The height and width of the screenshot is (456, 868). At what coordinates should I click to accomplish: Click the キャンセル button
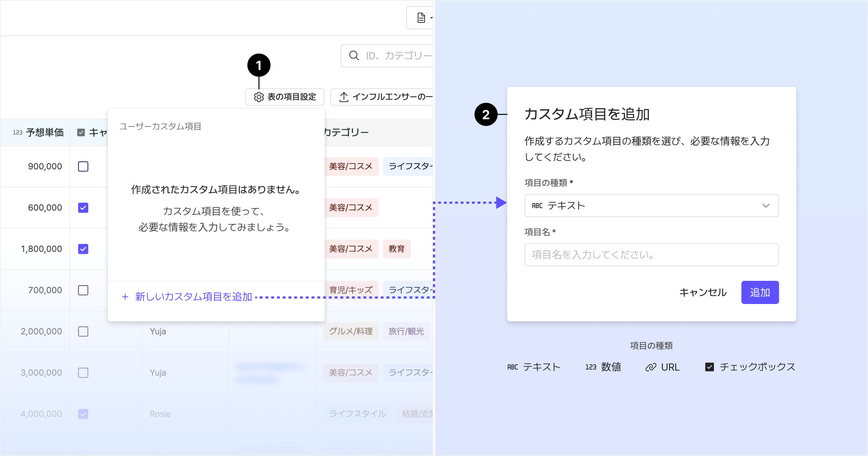(703, 292)
